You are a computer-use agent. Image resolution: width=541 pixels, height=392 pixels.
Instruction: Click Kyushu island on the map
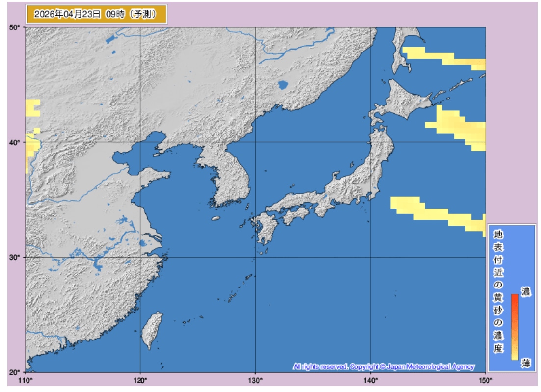[266, 228]
